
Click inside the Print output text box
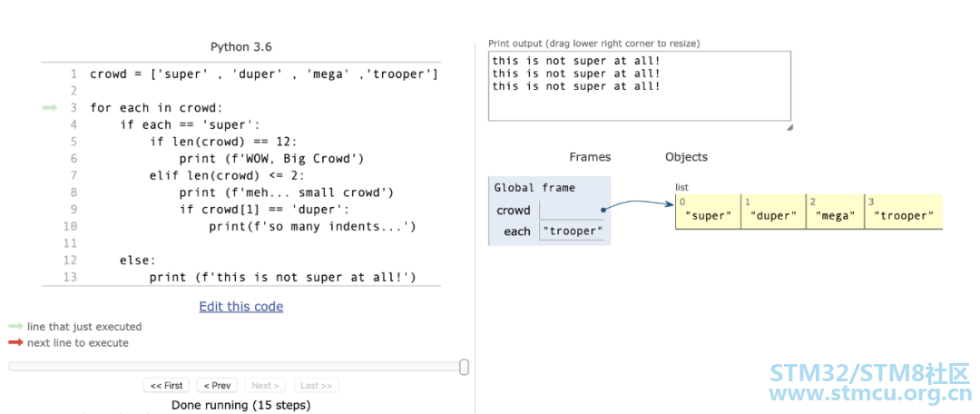(640, 85)
